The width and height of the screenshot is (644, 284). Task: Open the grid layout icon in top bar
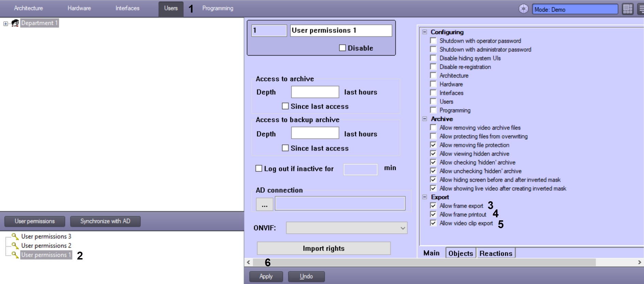click(x=628, y=9)
